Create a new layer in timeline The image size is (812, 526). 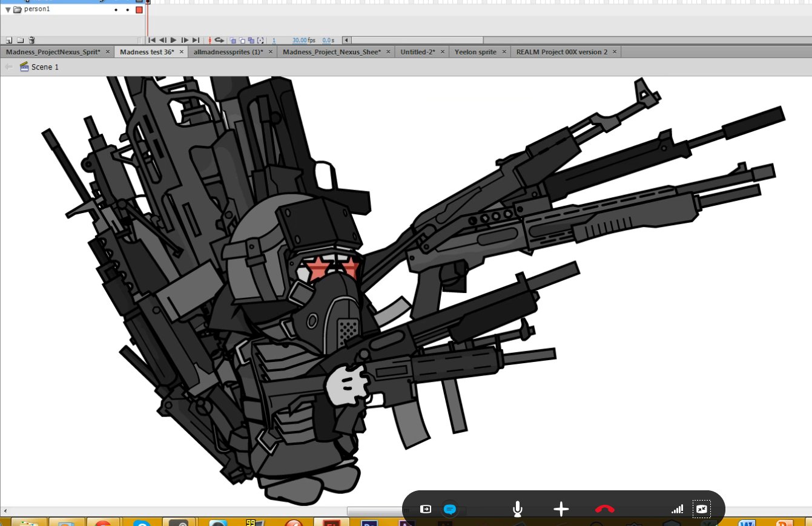click(x=8, y=41)
